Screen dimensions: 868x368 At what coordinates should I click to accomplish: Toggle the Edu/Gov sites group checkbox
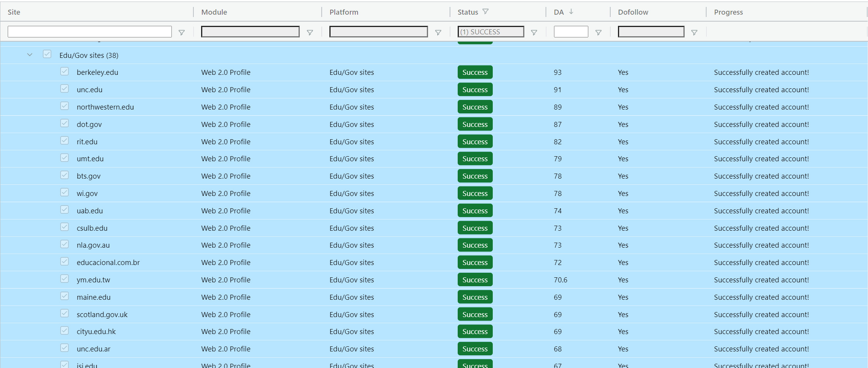click(x=47, y=54)
